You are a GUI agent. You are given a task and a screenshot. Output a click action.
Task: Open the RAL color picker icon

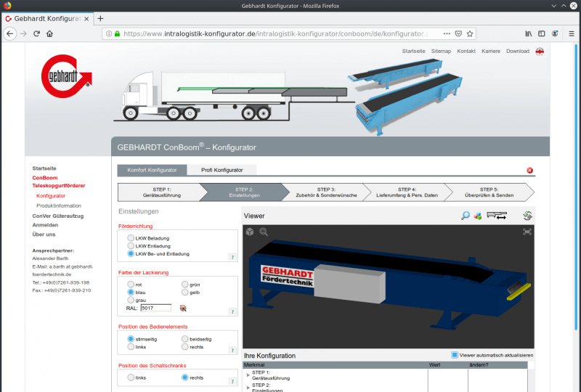[x=183, y=308]
